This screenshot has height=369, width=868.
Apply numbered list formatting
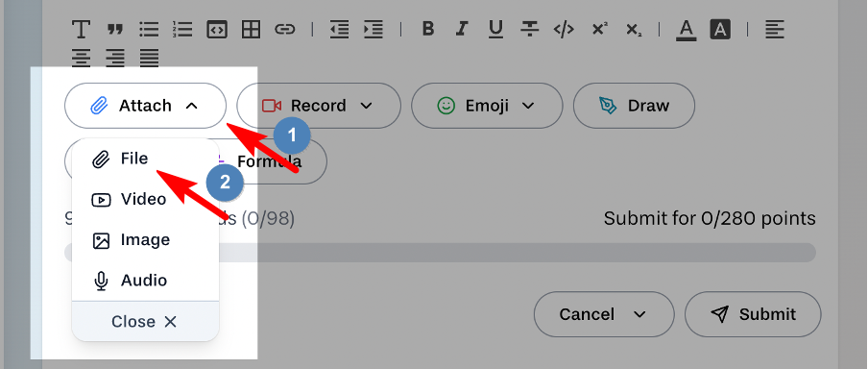[x=182, y=30]
